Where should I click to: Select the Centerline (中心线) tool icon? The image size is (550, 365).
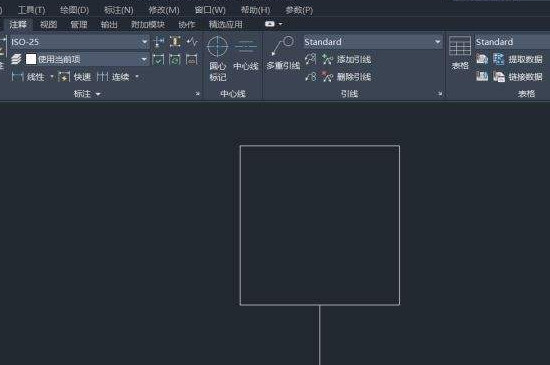pyautogui.click(x=246, y=46)
